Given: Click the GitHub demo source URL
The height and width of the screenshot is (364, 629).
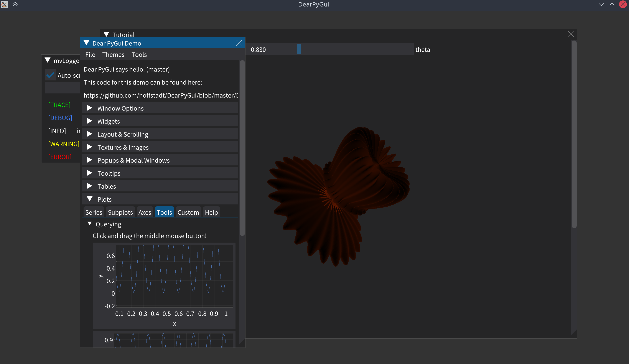Looking at the screenshot, I should point(160,95).
